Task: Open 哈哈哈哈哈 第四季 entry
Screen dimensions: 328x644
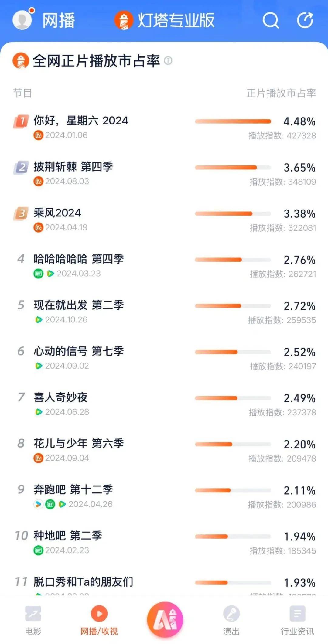Action: pos(79,259)
